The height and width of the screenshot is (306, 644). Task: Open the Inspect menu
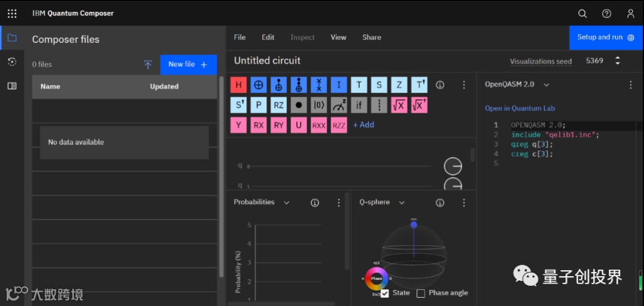[x=302, y=38]
